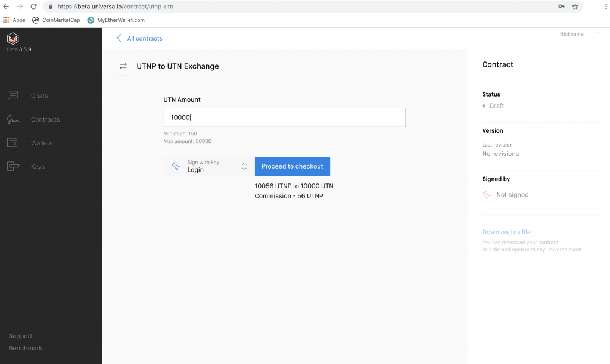
Task: Click the Contracts signature icon
Action: [13, 119]
